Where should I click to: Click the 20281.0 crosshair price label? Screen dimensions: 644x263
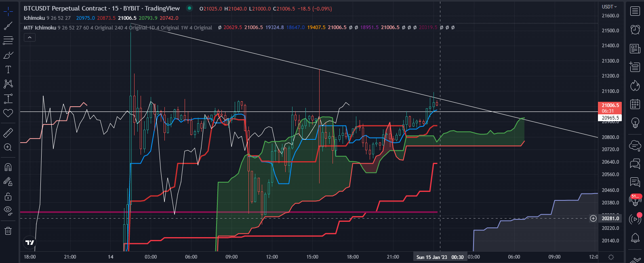point(610,219)
